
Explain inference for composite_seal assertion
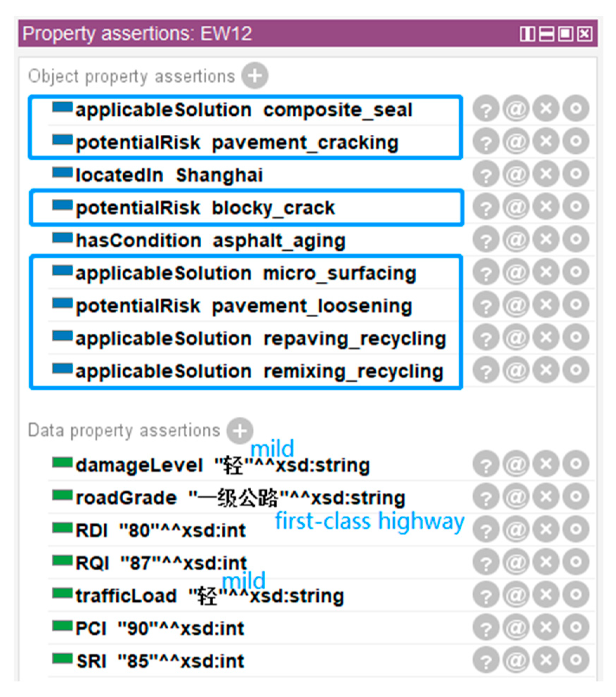coord(486,109)
